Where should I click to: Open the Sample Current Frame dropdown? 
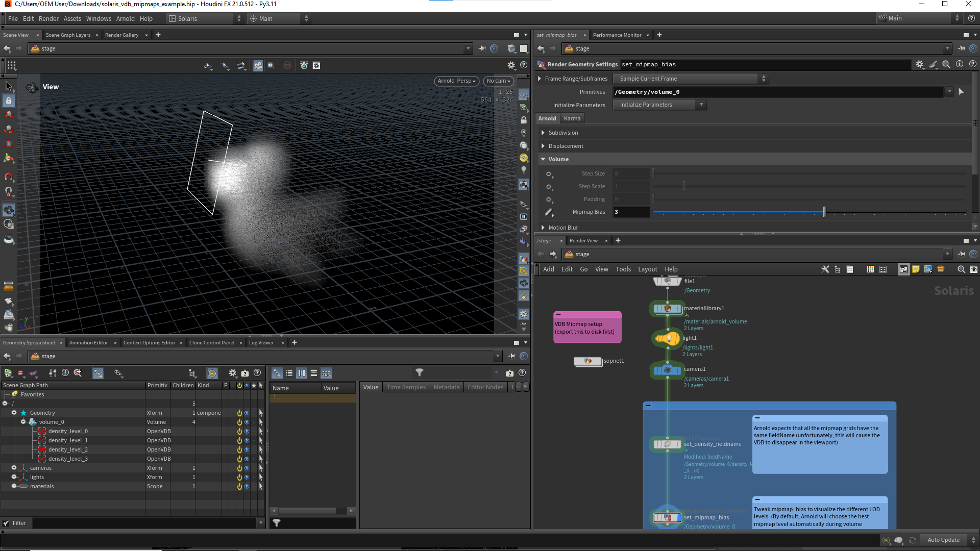point(691,79)
